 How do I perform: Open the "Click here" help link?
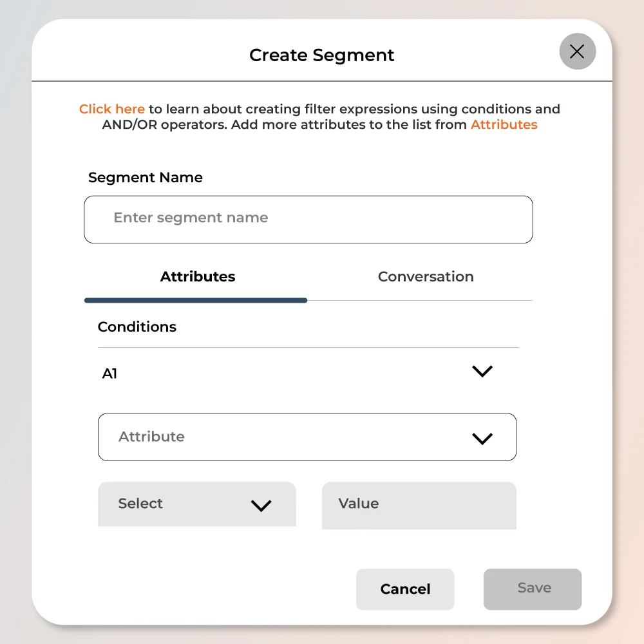[x=112, y=109]
